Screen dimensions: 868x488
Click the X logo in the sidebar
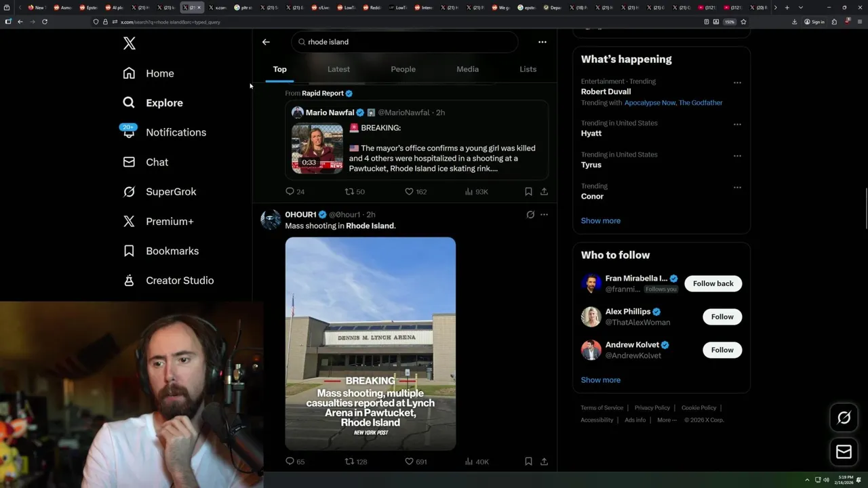coord(130,43)
